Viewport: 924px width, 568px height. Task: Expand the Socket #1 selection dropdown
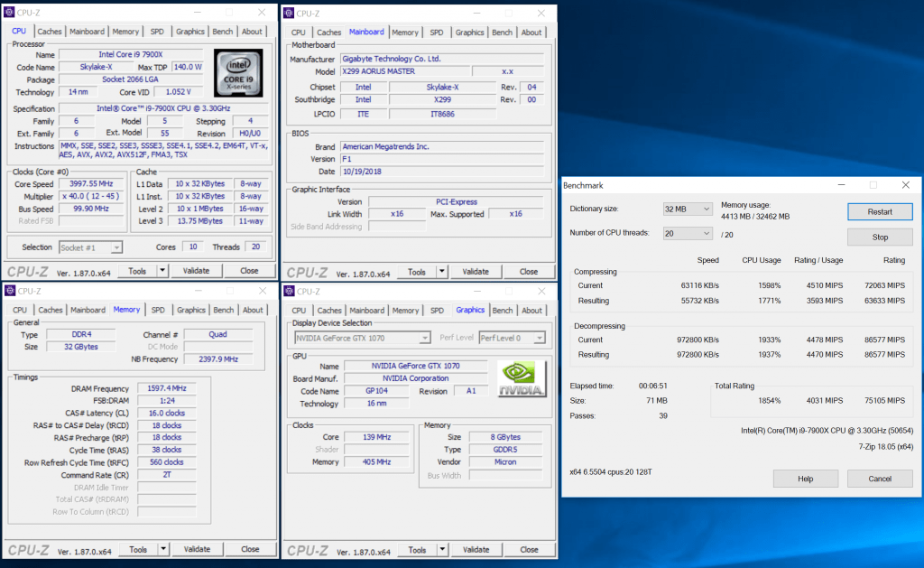90,247
